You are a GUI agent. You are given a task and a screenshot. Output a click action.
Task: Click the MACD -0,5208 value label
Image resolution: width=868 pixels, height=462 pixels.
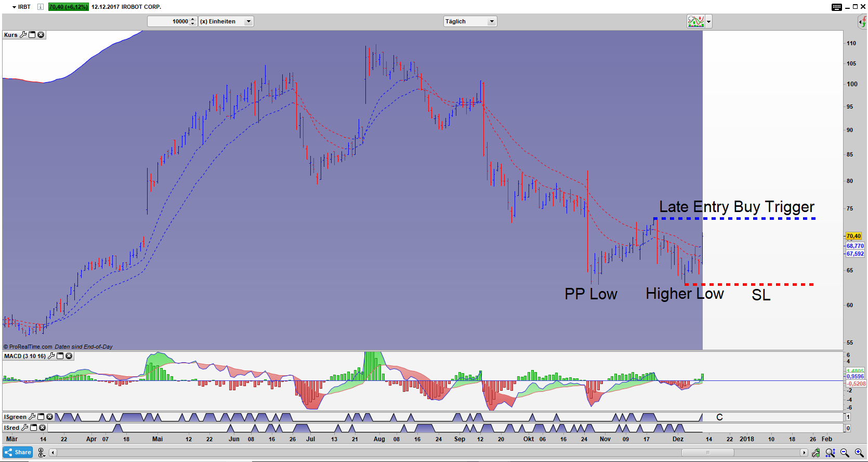(x=856, y=384)
